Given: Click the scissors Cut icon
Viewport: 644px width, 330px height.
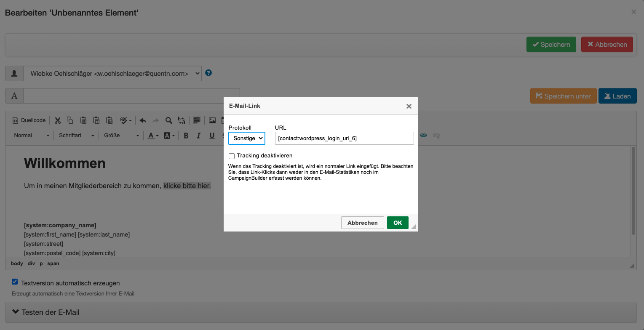Looking at the screenshot, I should pos(58,120).
